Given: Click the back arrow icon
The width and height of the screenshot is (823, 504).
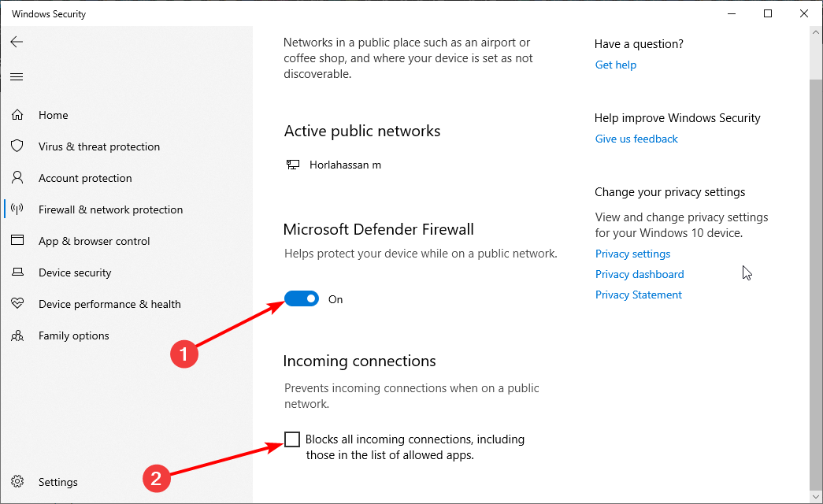Looking at the screenshot, I should pyautogui.click(x=17, y=42).
